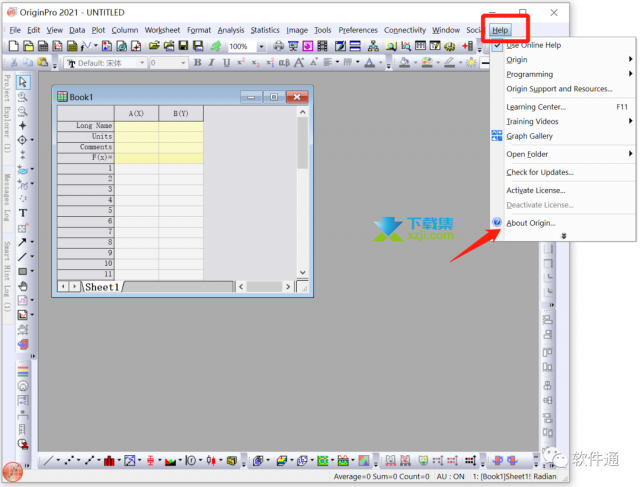Select column A(X) header in Book1
Viewport: 640px width, 487px height.
[x=136, y=113]
